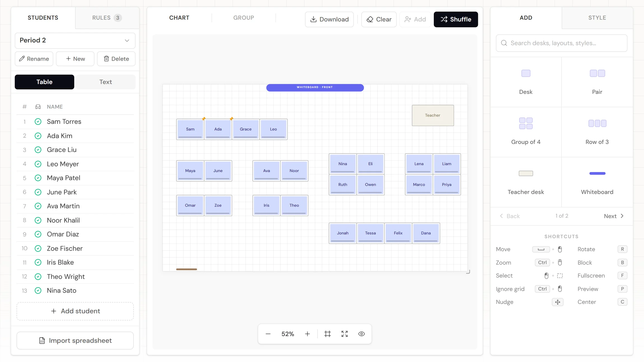
Task: Click the pin marker above Ada's desk
Action: (x=204, y=119)
